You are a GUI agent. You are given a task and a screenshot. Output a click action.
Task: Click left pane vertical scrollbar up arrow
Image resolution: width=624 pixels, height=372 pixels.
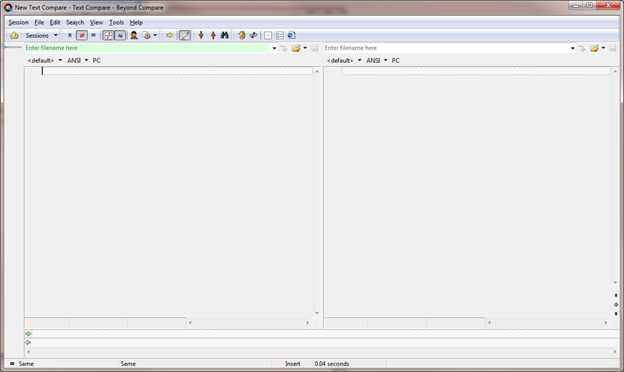(x=317, y=72)
